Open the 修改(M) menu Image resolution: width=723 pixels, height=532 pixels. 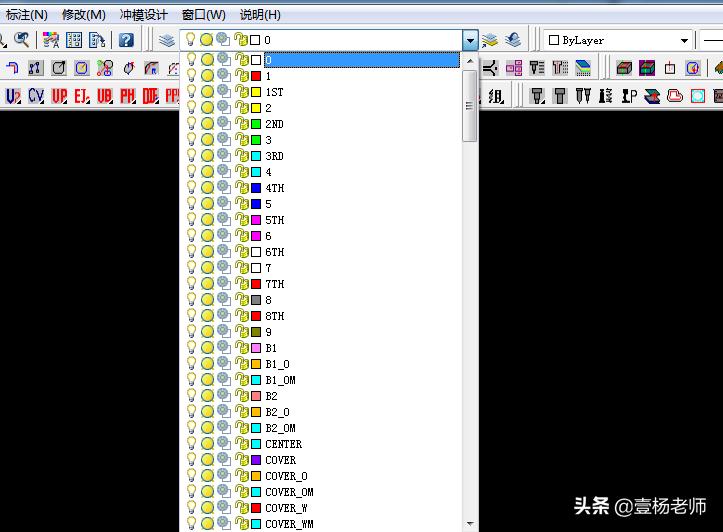pyautogui.click(x=84, y=15)
